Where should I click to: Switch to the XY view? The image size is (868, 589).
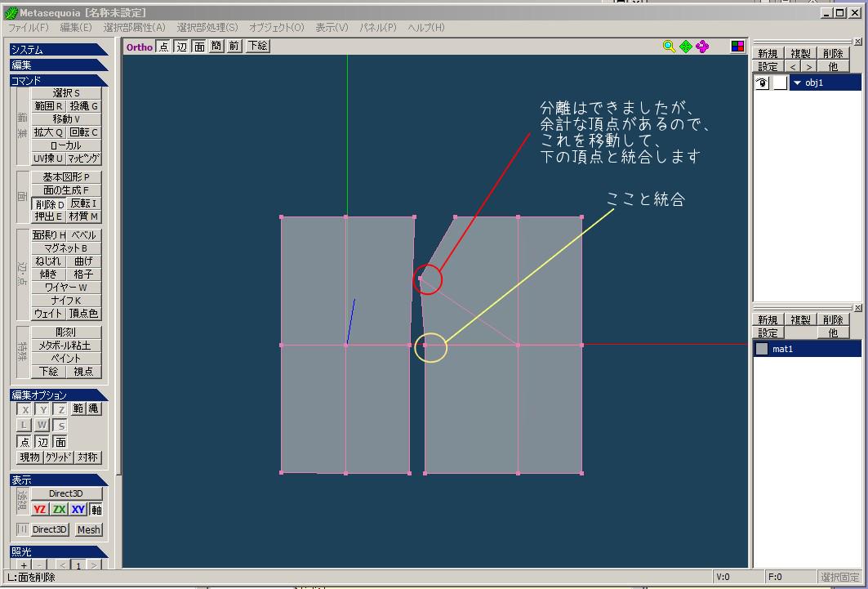(78, 509)
